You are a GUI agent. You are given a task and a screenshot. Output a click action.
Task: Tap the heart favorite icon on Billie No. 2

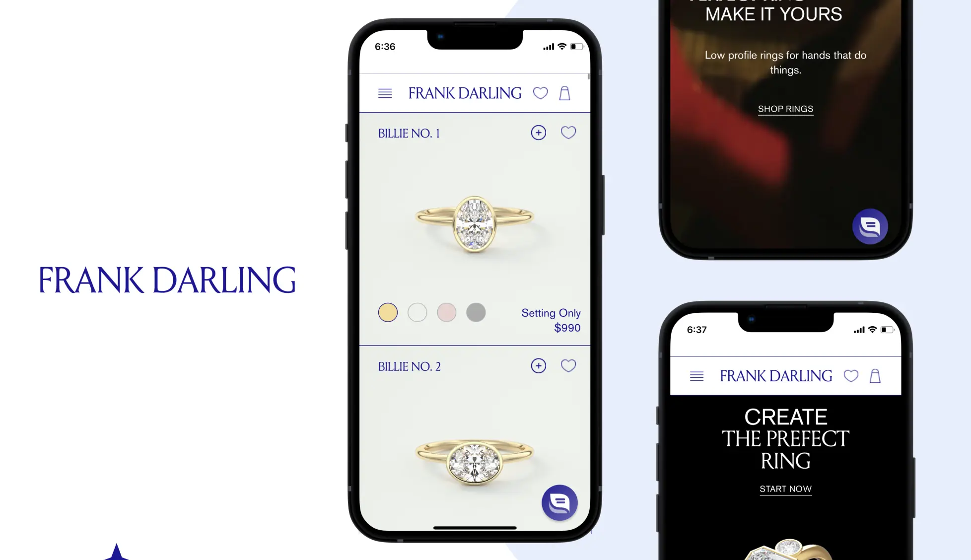tap(568, 365)
